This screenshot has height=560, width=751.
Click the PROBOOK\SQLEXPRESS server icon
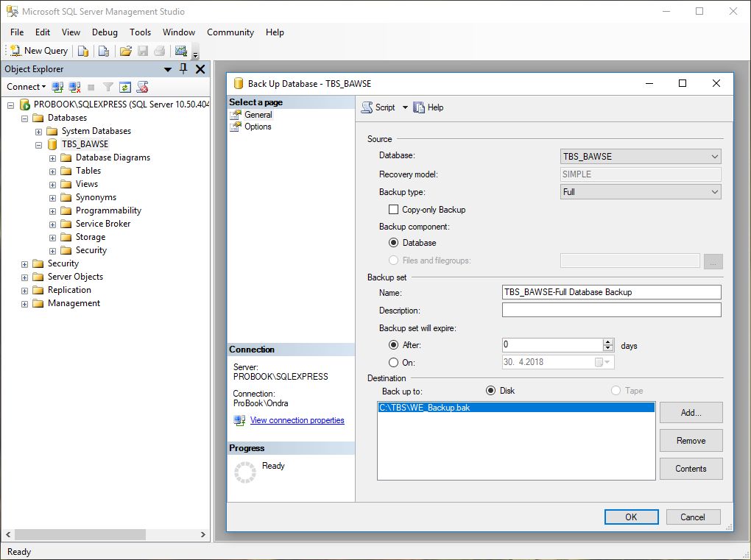click(x=25, y=104)
